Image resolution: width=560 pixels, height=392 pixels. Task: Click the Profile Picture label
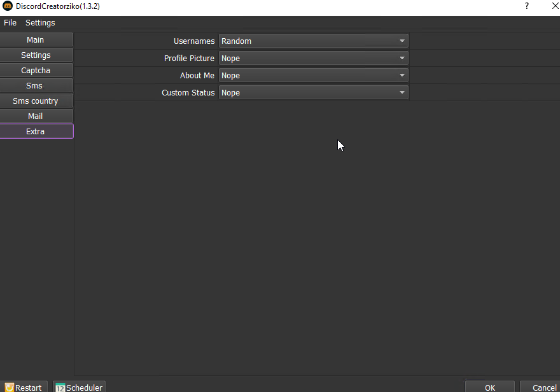click(189, 58)
